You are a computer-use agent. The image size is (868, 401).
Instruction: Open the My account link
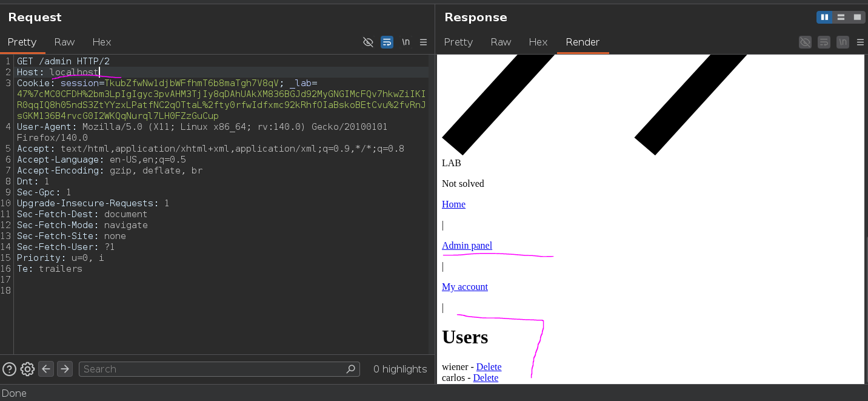click(465, 287)
